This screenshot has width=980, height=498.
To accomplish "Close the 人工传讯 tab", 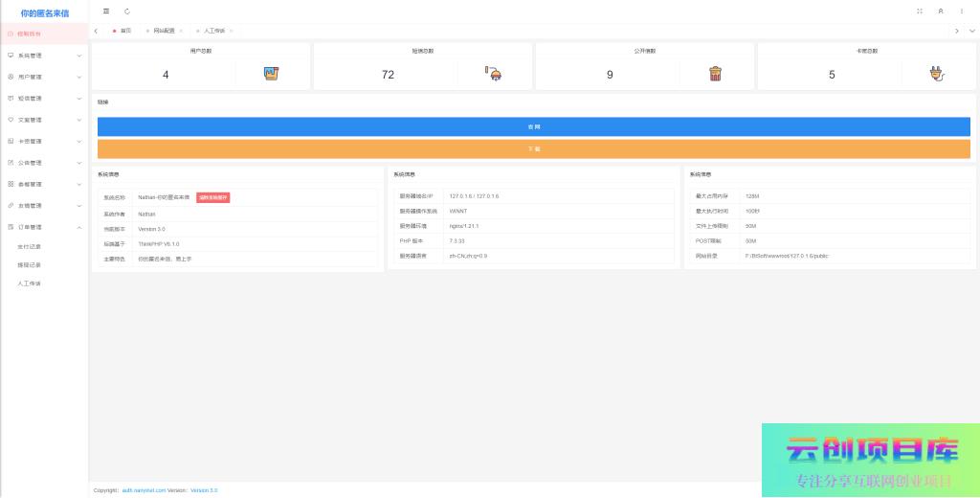I will click(231, 31).
